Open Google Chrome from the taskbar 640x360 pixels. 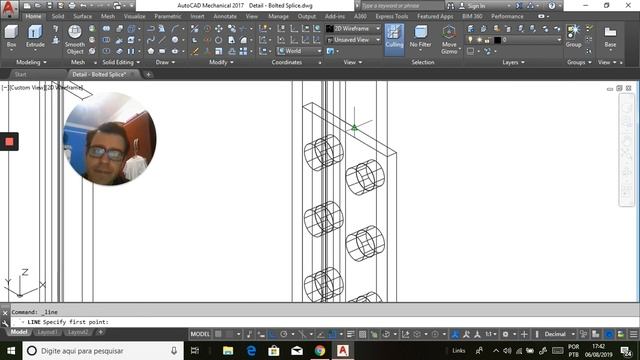(320, 351)
